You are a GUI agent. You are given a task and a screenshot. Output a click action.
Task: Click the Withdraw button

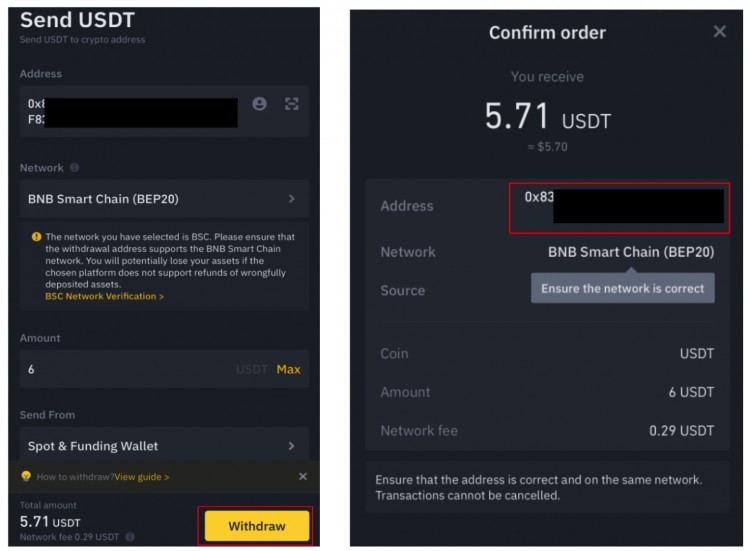[257, 526]
